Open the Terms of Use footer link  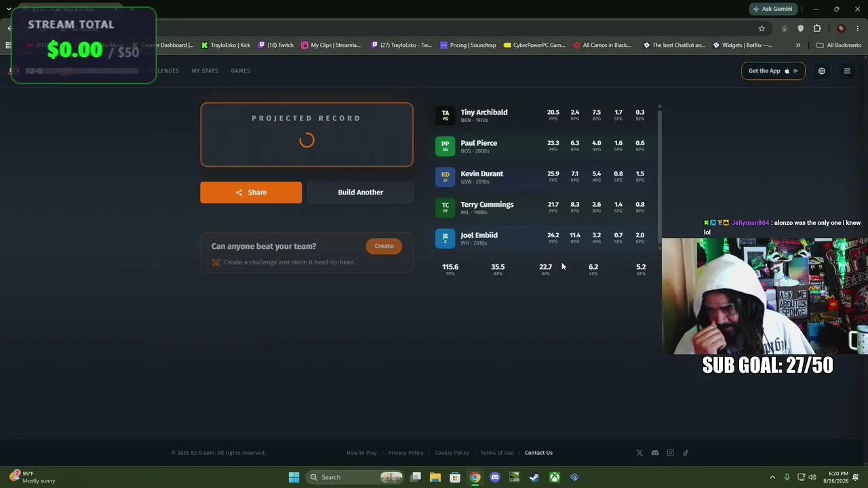click(496, 453)
